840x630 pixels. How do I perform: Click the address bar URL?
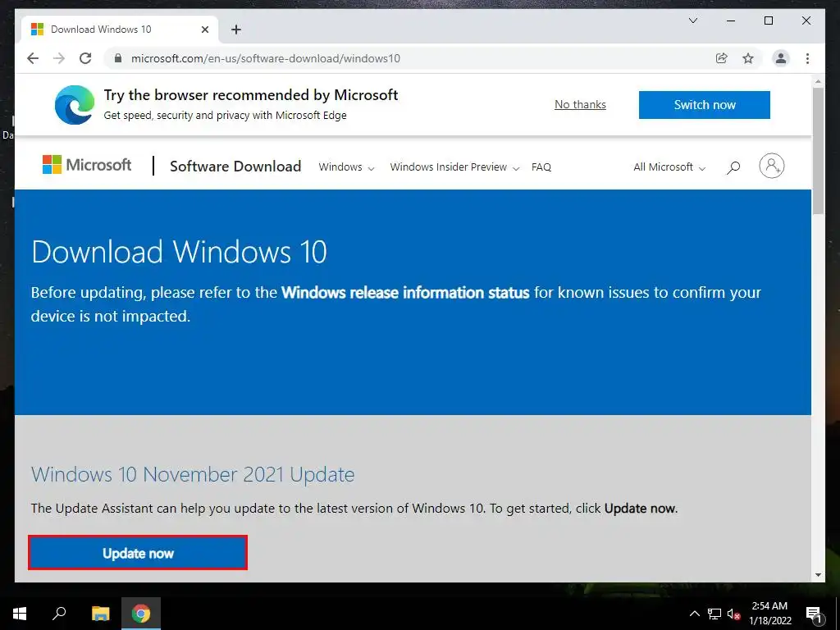(266, 58)
